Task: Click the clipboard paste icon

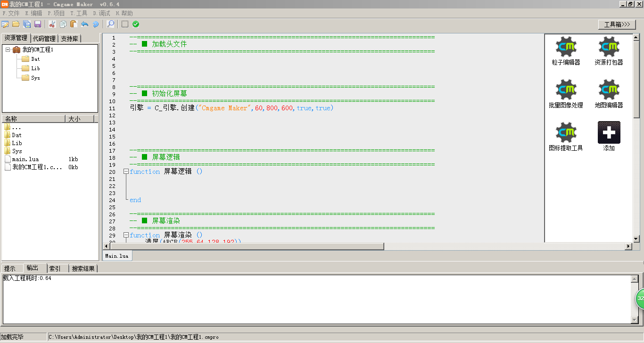Action: click(x=74, y=24)
